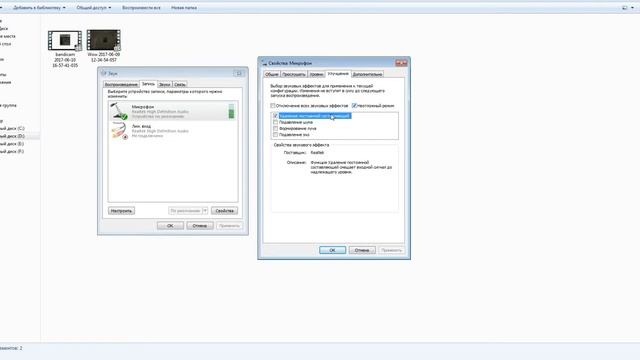
Task: Open view options dropdown arrow in Explorer
Action: [632, 8]
